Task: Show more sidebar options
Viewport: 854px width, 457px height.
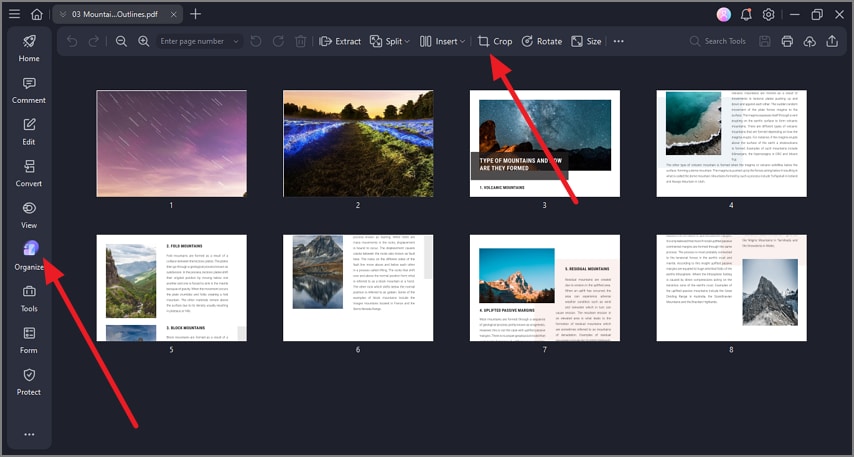Action: (x=29, y=434)
